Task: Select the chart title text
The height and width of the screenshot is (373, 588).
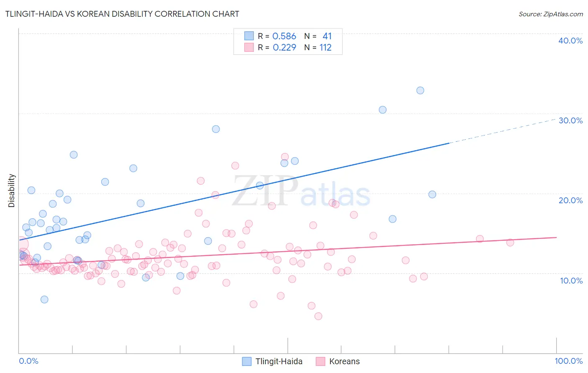Action: point(122,14)
